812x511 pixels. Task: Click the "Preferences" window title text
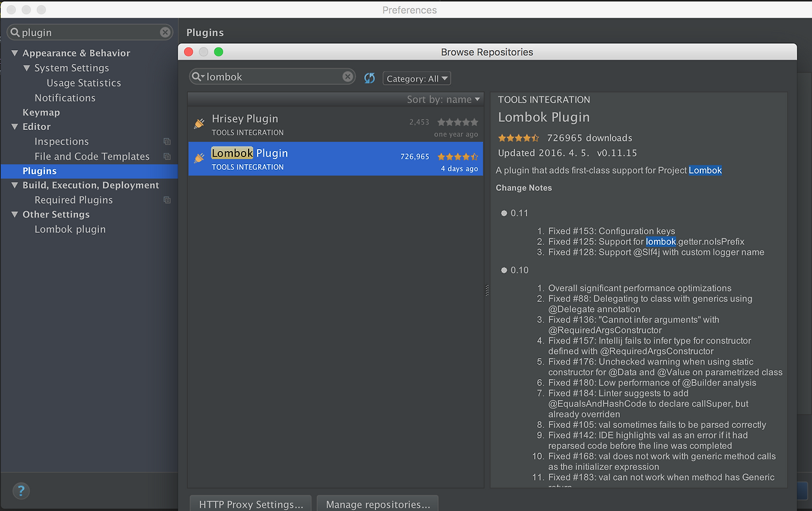[410, 10]
